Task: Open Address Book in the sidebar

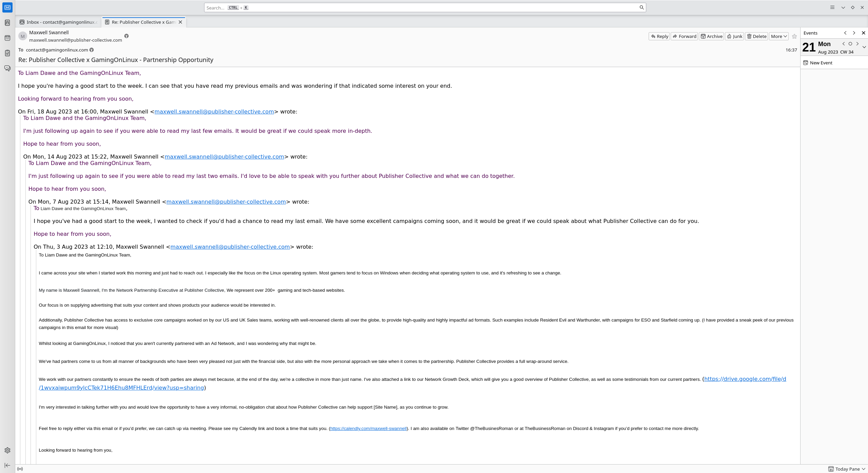Action: point(7,23)
